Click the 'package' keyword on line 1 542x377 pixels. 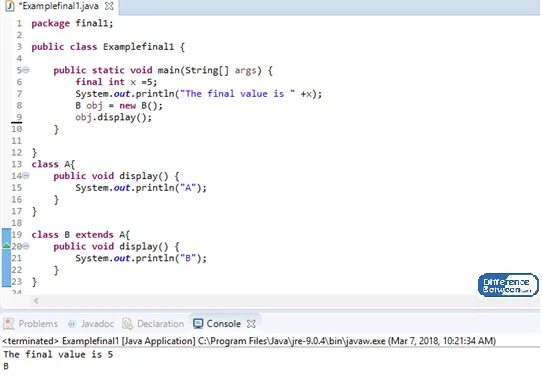coord(50,23)
